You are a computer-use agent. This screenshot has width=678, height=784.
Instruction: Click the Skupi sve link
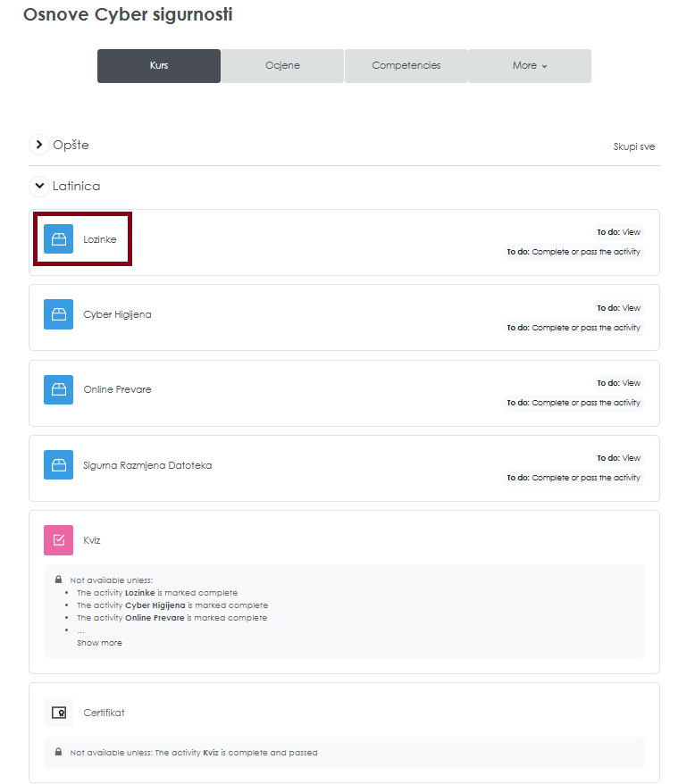coord(634,146)
